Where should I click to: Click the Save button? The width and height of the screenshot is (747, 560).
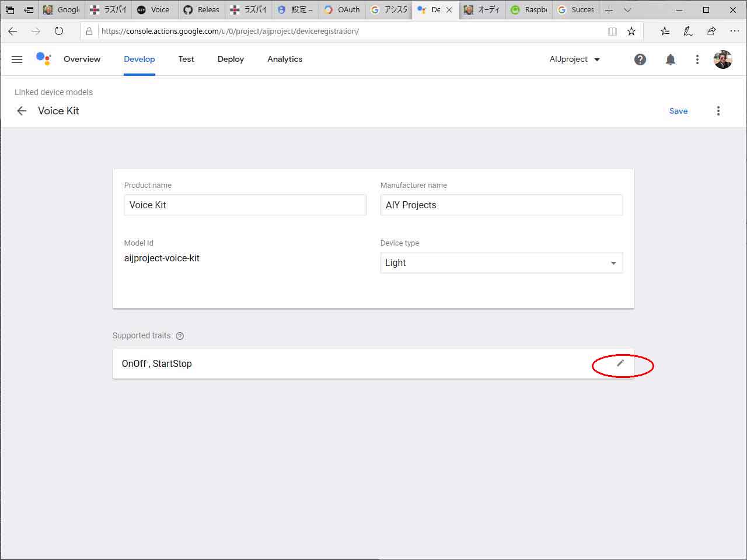[x=678, y=111]
